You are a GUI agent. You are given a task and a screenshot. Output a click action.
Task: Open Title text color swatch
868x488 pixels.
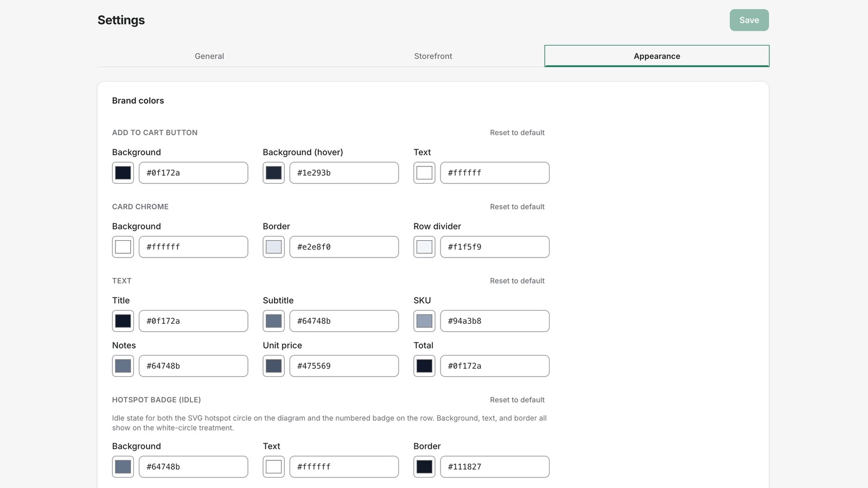[123, 321]
